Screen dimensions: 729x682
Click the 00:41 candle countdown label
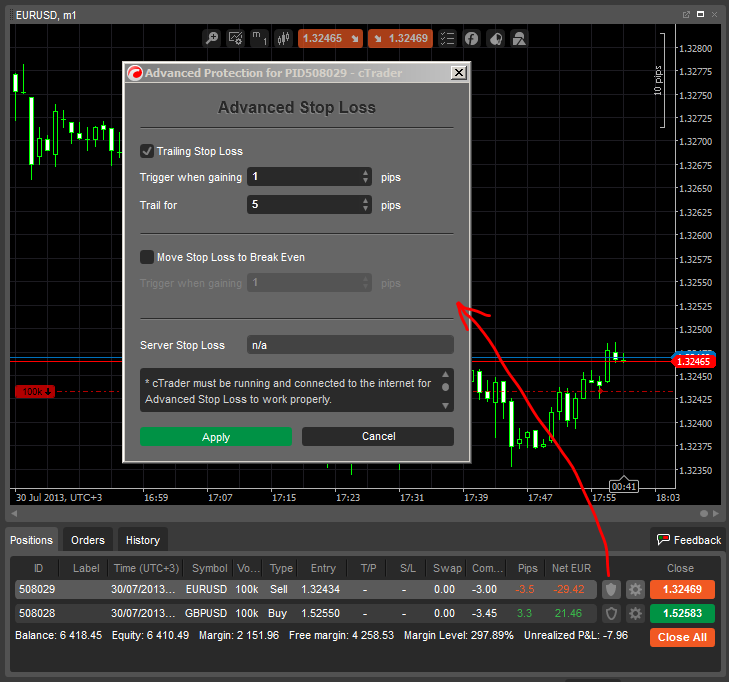point(623,486)
